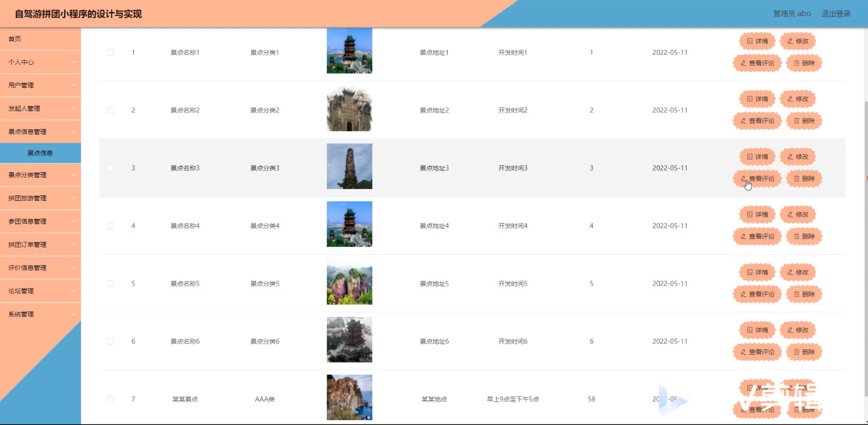The height and width of the screenshot is (425, 868).
Task: View comments for 景点名称1
Action: click(757, 63)
